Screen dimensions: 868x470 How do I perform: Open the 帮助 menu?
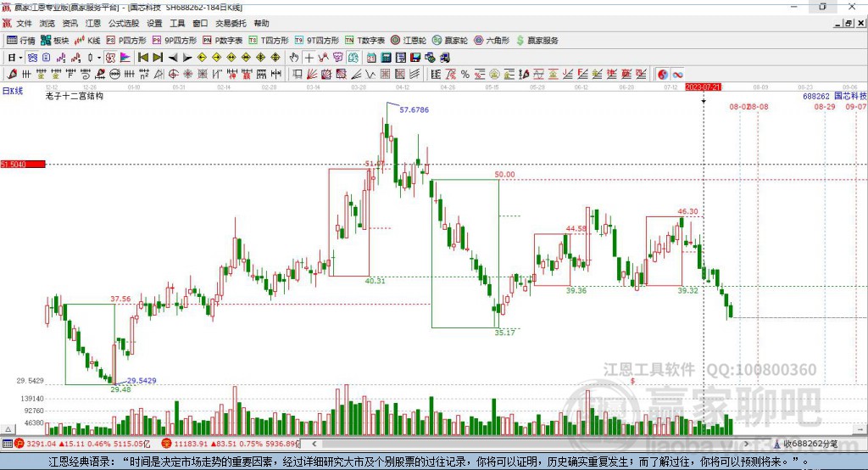(x=261, y=23)
